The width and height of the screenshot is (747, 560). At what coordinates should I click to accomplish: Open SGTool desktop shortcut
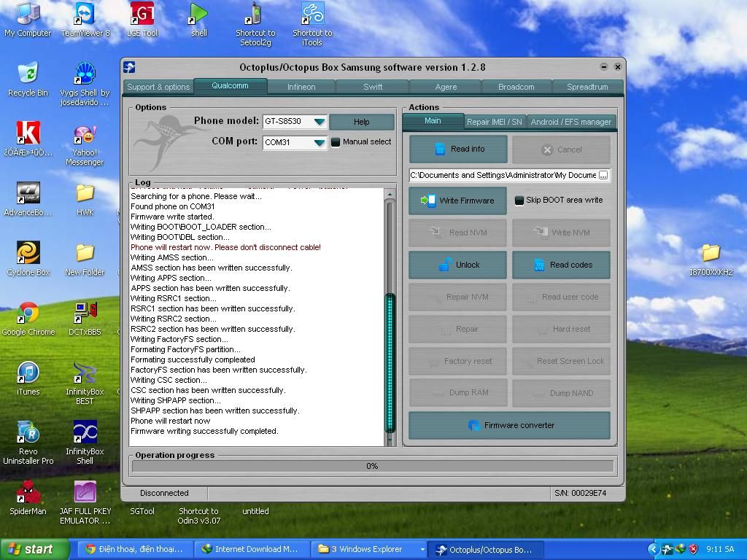tap(142, 511)
